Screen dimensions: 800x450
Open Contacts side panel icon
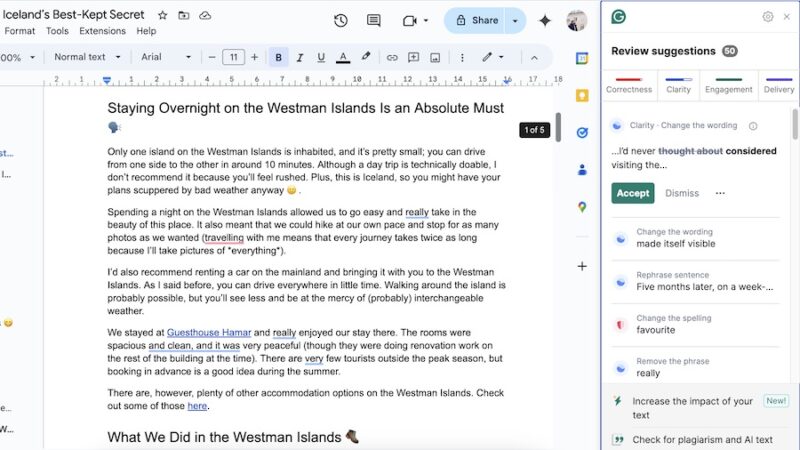pyautogui.click(x=582, y=170)
